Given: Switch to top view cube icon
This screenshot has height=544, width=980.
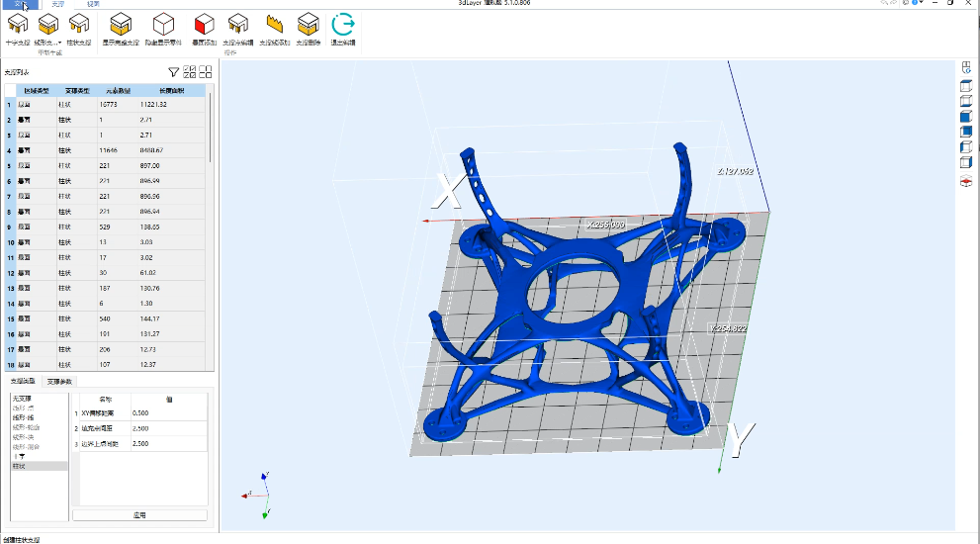Looking at the screenshot, I should tap(966, 86).
